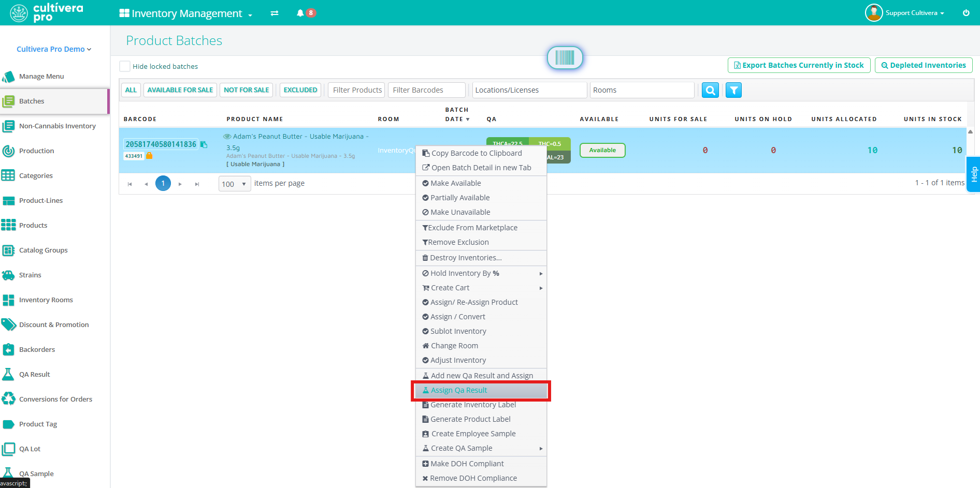
Task: Click the Manage Menu sidebar icon
Action: [8, 77]
